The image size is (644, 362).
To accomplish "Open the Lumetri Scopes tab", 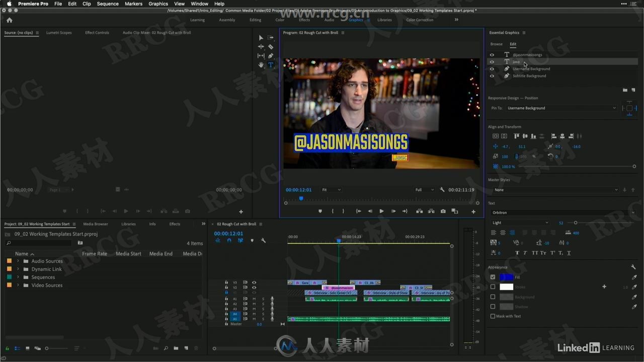I will 59,33.
